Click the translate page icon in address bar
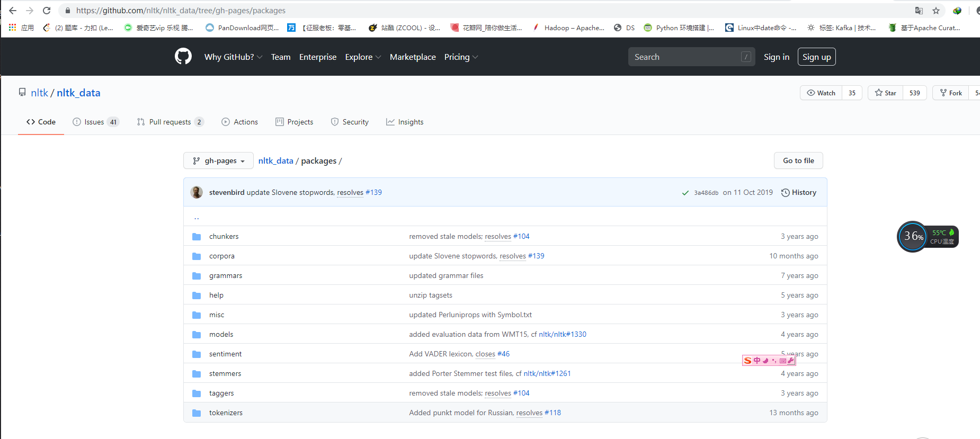 click(x=919, y=11)
